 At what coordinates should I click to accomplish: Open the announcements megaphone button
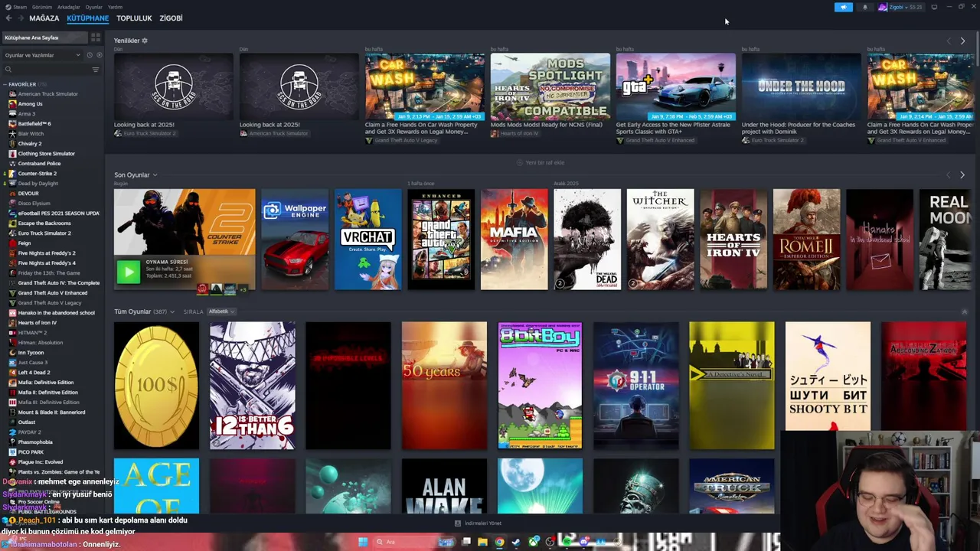pos(843,7)
